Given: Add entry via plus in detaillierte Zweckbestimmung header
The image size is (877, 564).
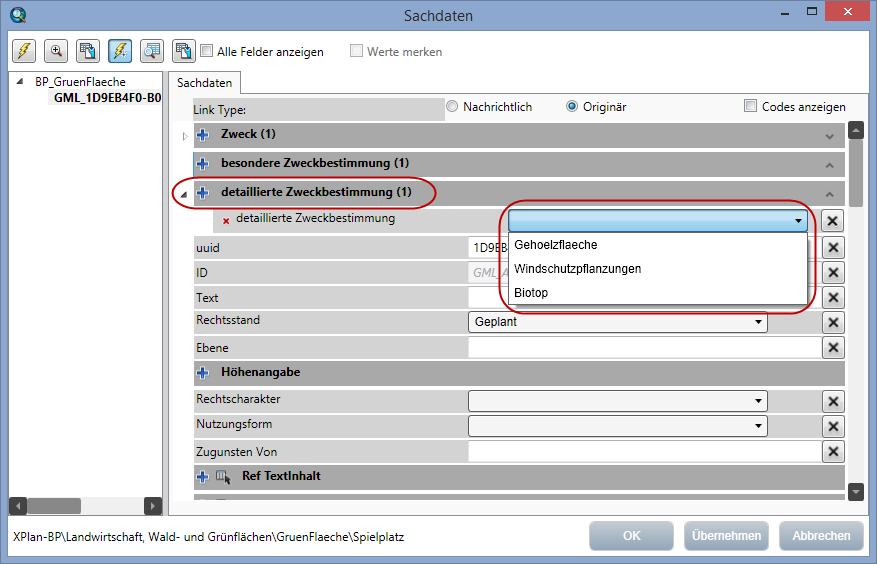Looking at the screenshot, I should [x=202, y=193].
